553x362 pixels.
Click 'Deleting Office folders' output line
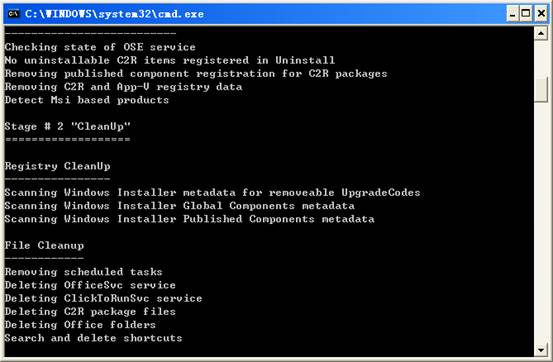80,325
